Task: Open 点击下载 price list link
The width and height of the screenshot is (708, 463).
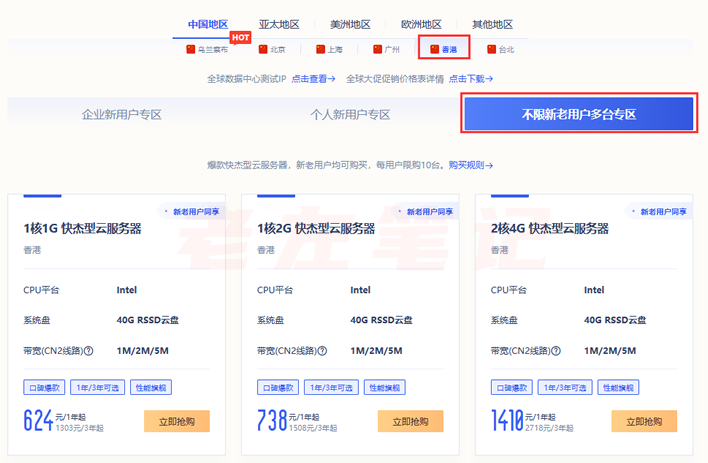Action: click(470, 78)
